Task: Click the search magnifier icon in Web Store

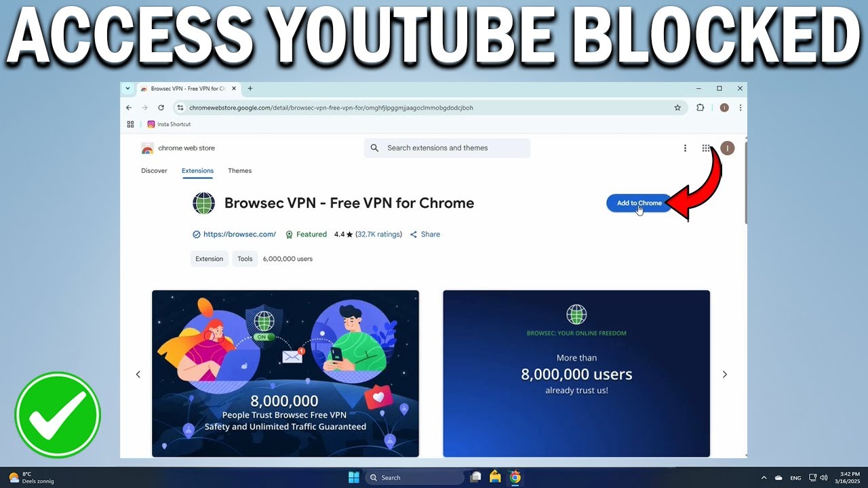Action: [x=374, y=148]
